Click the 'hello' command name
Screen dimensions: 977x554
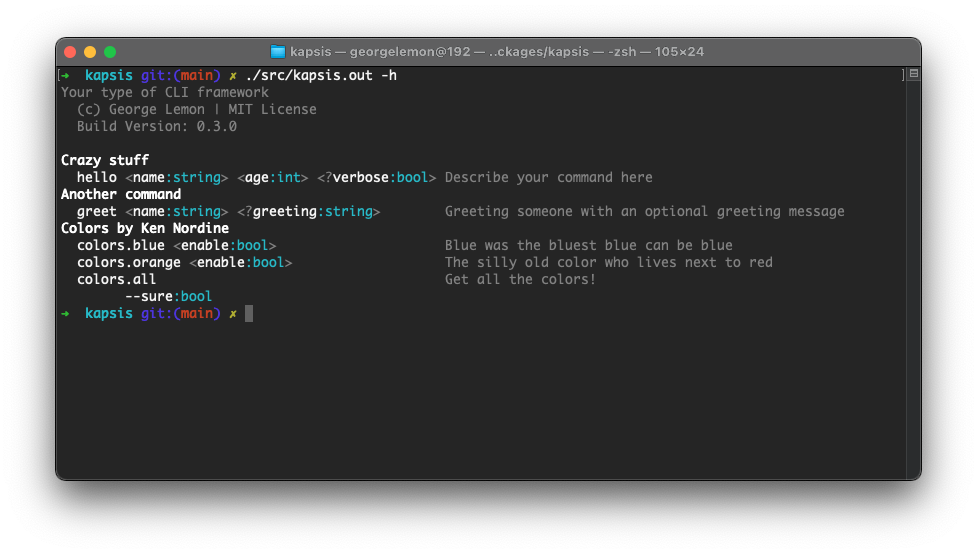[x=97, y=178]
